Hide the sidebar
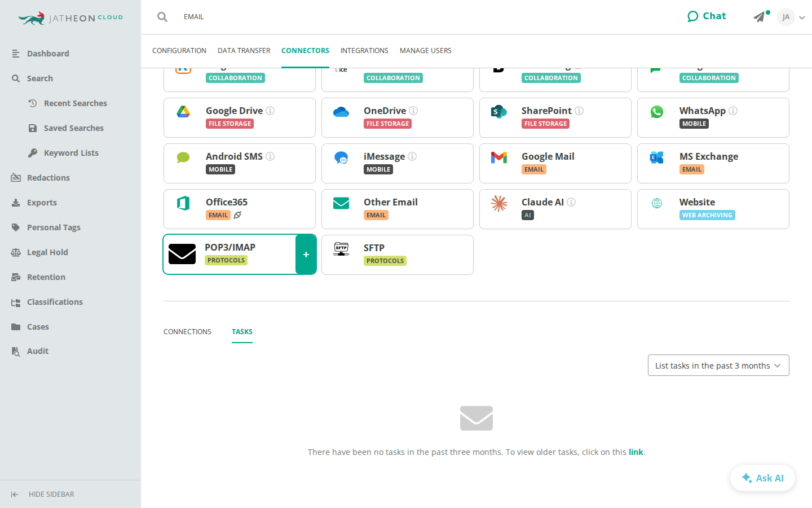This screenshot has height=508, width=812. [43, 494]
